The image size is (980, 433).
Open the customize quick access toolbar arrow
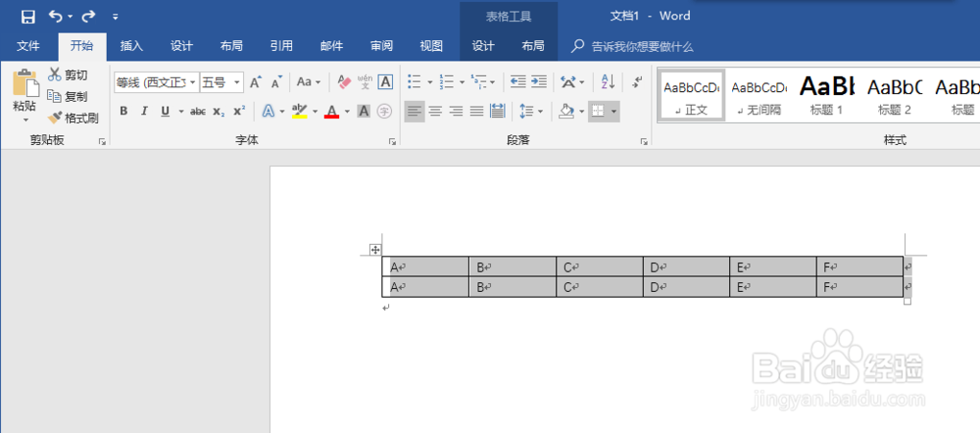point(116,17)
